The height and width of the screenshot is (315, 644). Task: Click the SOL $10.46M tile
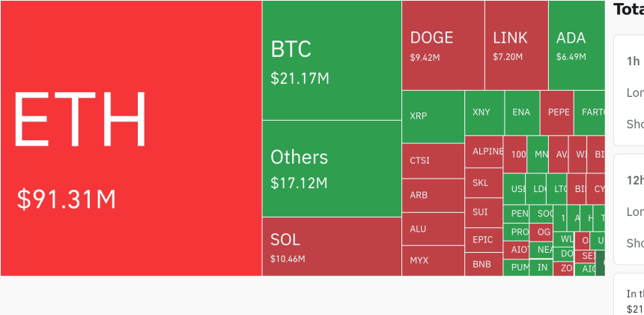[332, 246]
